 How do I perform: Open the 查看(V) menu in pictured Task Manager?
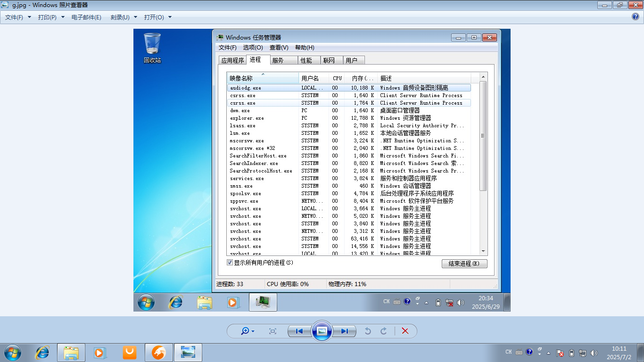click(x=279, y=48)
